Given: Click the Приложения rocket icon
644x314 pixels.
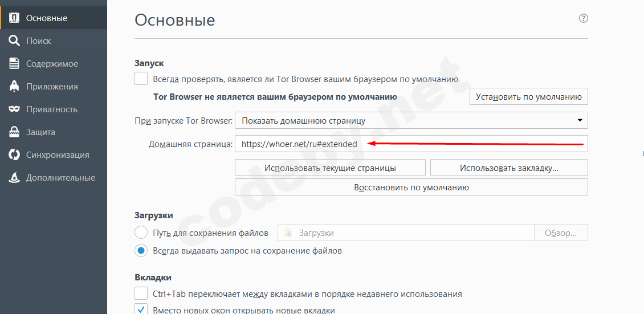Looking at the screenshot, I should [14, 87].
